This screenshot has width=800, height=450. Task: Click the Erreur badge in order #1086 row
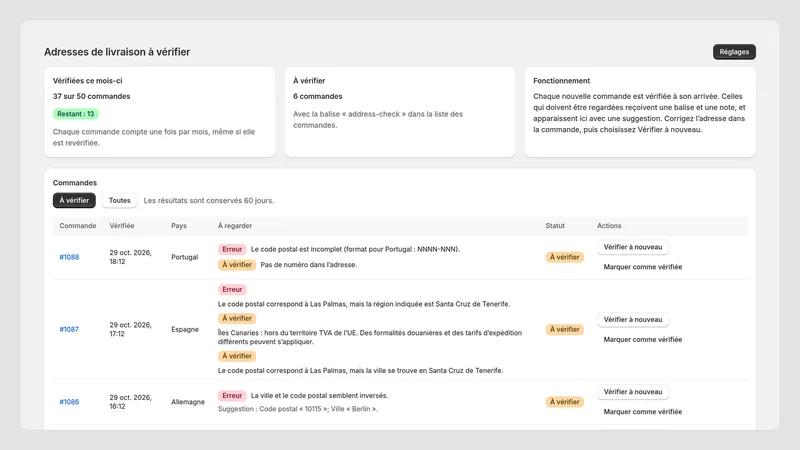point(232,396)
